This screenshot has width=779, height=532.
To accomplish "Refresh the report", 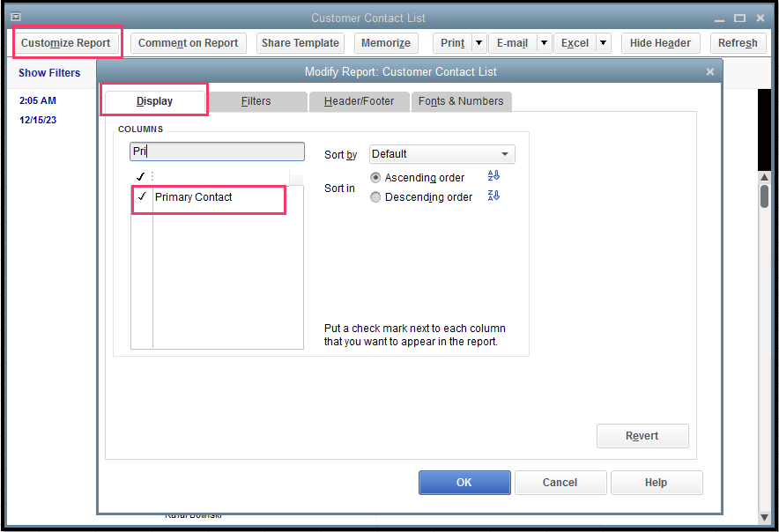I will click(x=738, y=43).
